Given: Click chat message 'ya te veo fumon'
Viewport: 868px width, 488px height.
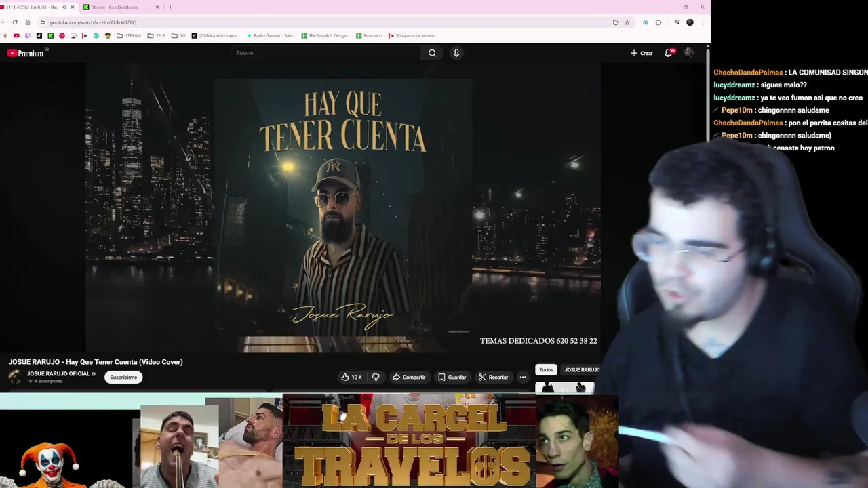Looking at the screenshot, I should coord(812,98).
